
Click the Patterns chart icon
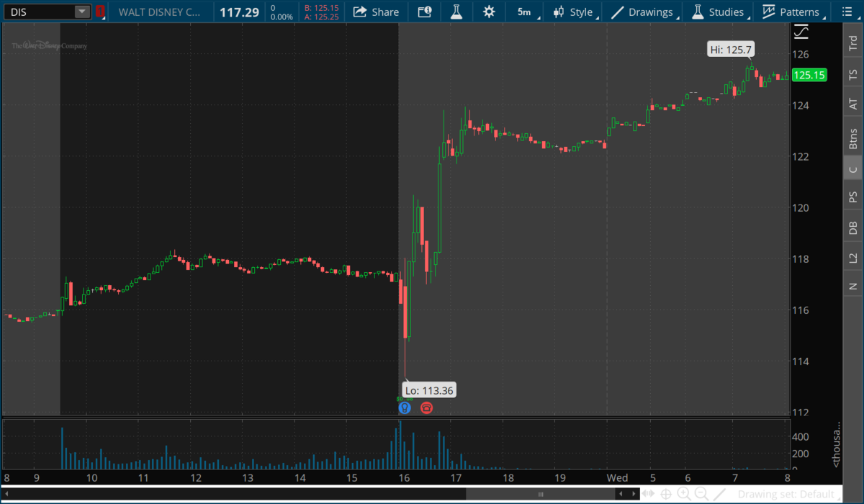coord(769,12)
